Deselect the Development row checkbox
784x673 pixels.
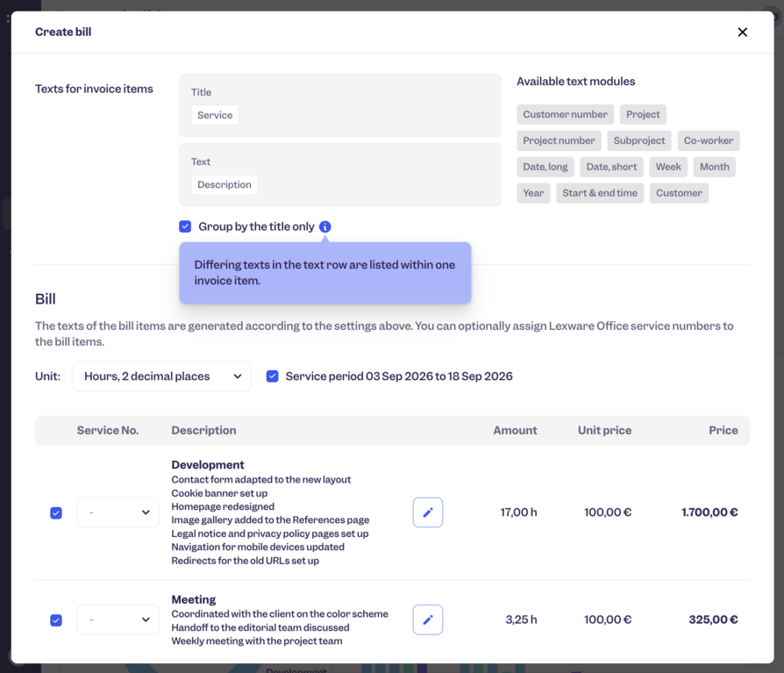tap(56, 513)
